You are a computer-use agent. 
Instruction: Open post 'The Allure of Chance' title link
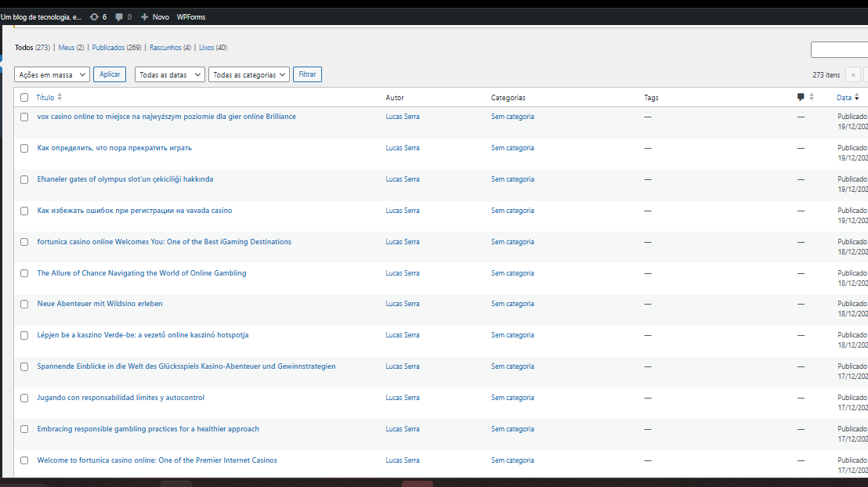[142, 273]
